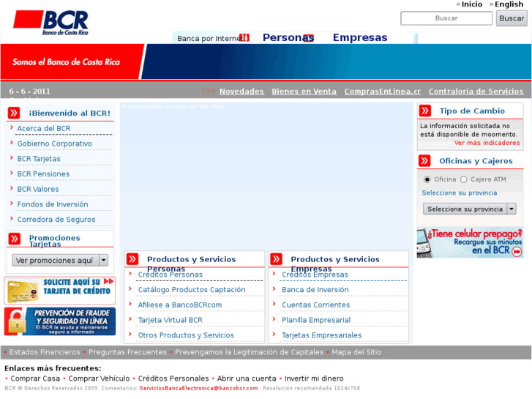The height and width of the screenshot is (399, 532).
Task: Open BCR Valores
Action: (38, 189)
